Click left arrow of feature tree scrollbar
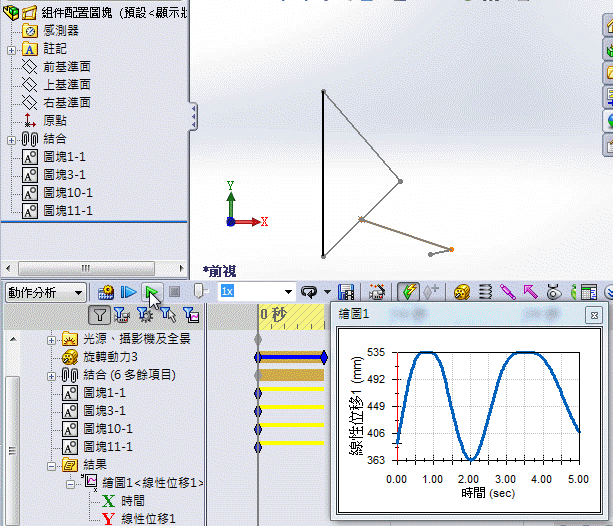Viewport: 613px width, 526px height. [8, 268]
